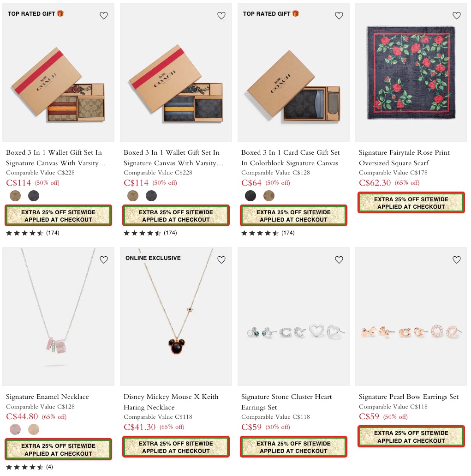Image resolution: width=471 pixels, height=476 pixels.
Task: Click Extra 25% Off banner under Pearl Bow Earrings
Action: 411,436
